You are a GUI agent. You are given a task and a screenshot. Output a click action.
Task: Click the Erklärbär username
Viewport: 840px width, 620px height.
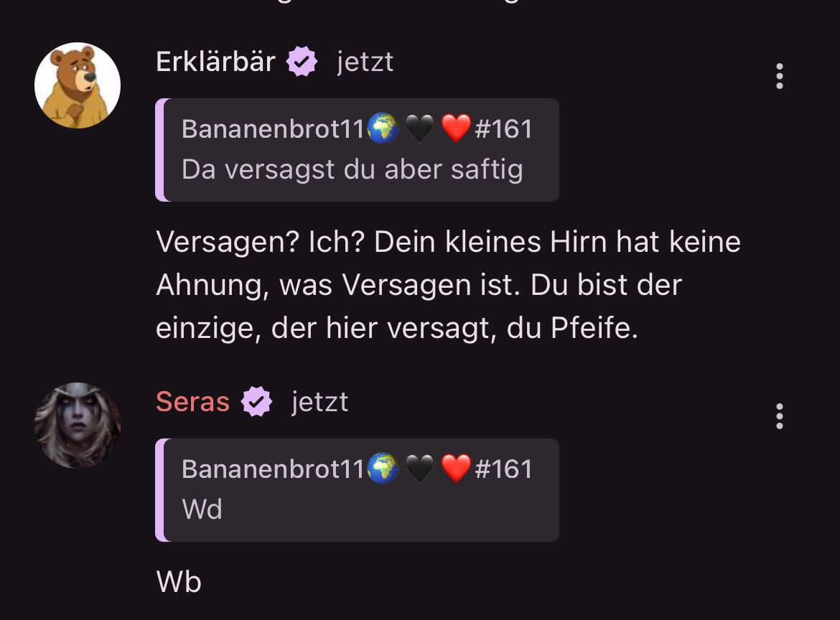(x=216, y=62)
